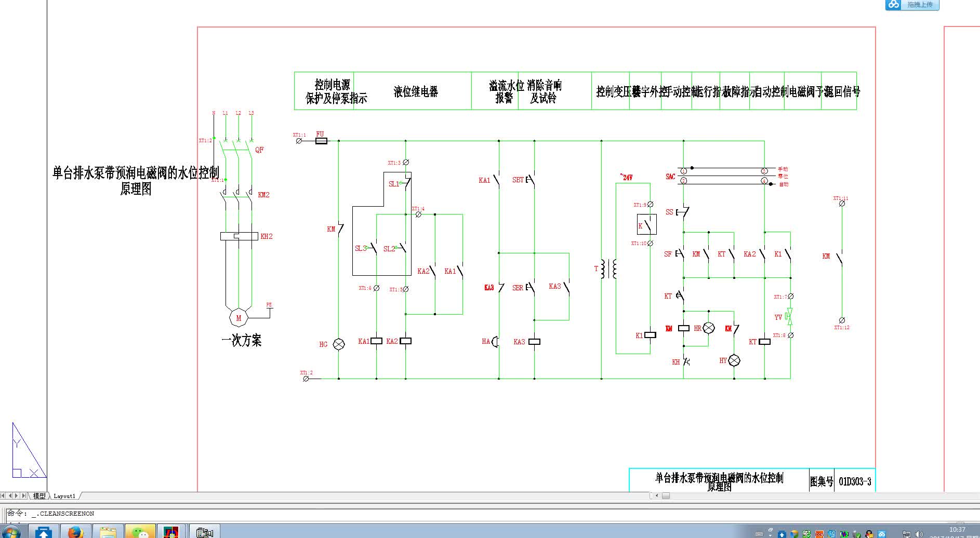The image size is (980, 538).
Task: Select the 图集号 title block label
Action: point(821,481)
